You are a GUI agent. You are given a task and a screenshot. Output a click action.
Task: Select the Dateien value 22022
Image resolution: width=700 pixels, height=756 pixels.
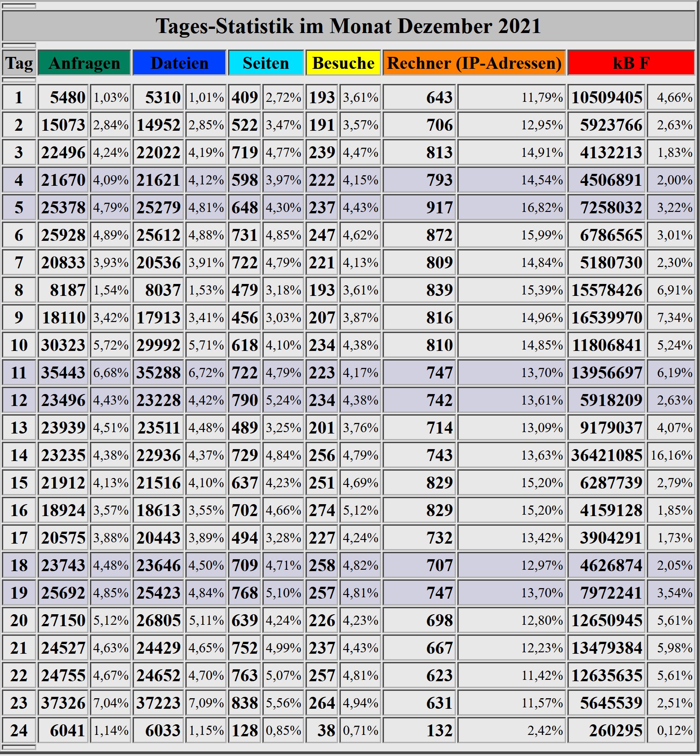coord(158,152)
